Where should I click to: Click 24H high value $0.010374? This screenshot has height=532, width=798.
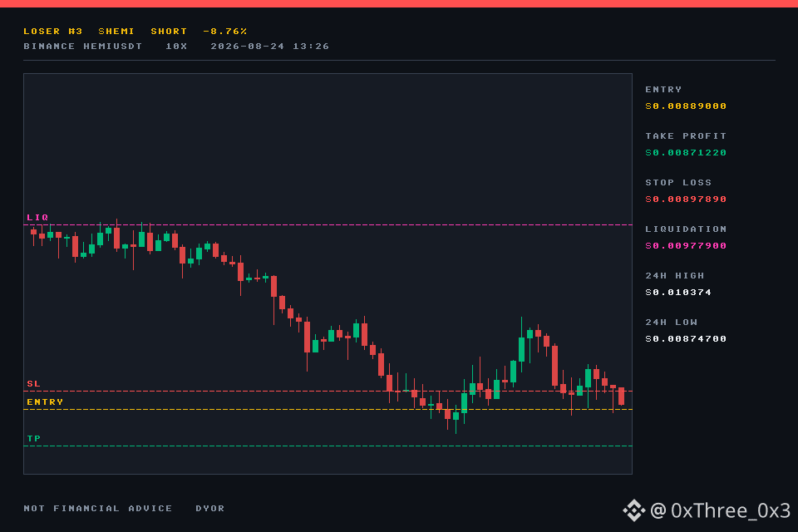(678, 293)
